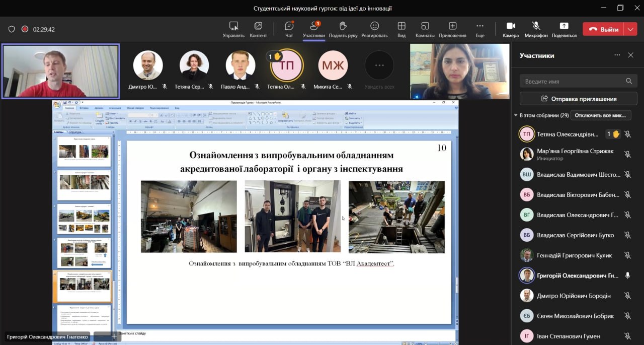Expand the dropdown arrow beside Выйти
The width and height of the screenshot is (644, 345).
(x=631, y=29)
